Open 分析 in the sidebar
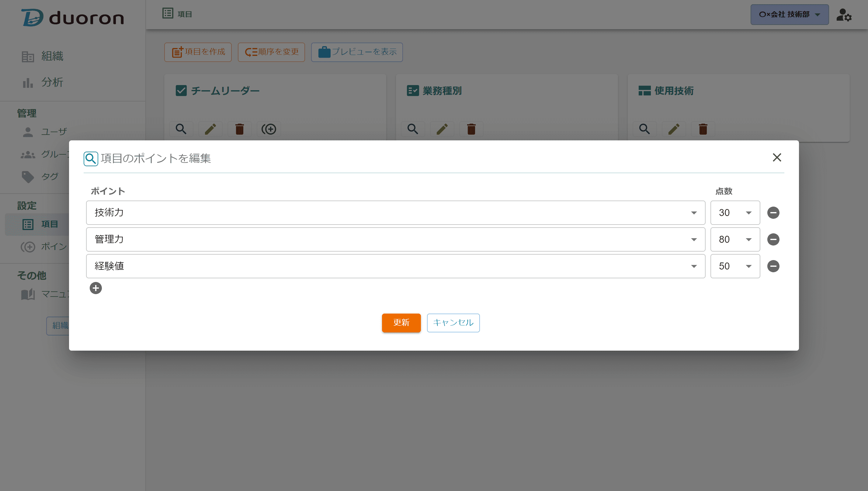868x491 pixels. pos(52,82)
